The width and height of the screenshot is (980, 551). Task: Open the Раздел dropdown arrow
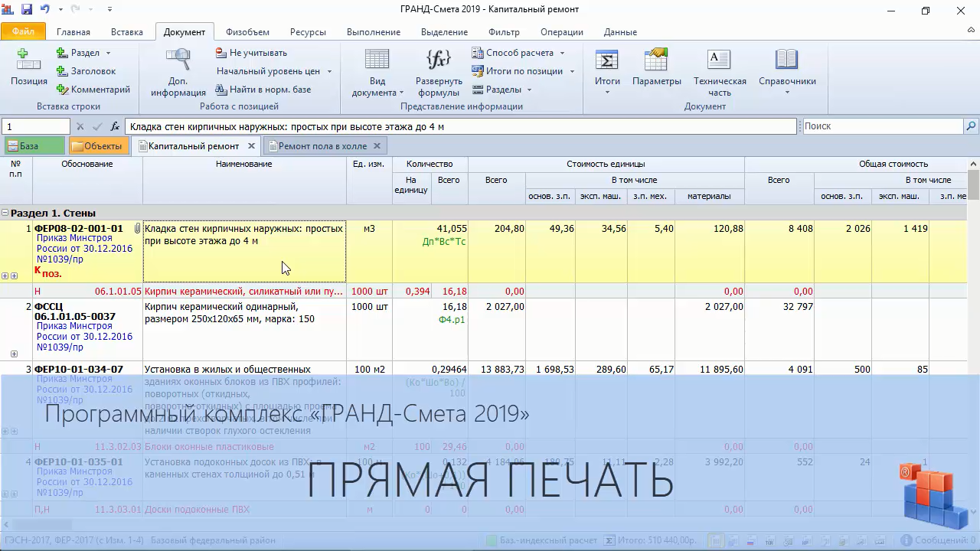[108, 53]
